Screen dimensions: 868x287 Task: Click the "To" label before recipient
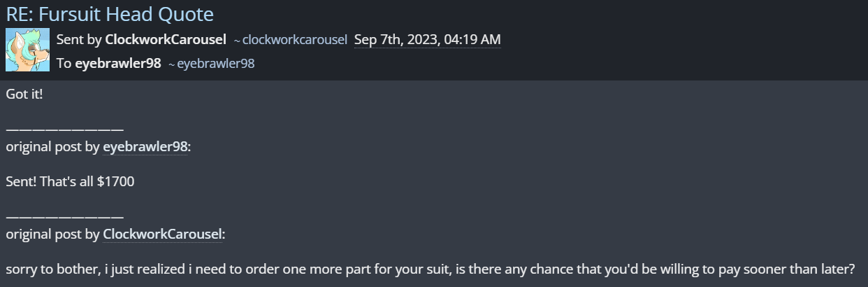[x=64, y=64]
